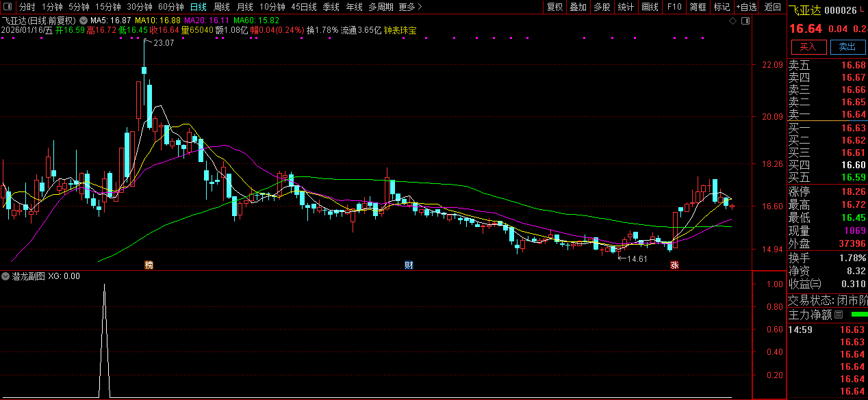This screenshot has width=868, height=400.
Task: Click the 涨 marker on the chart timeline
Action: (674, 265)
